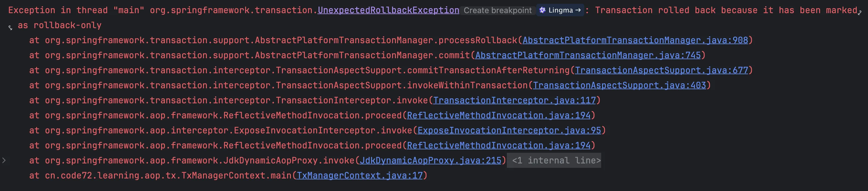Click wrap continuation icon before "as rollback-only"

click(10, 28)
